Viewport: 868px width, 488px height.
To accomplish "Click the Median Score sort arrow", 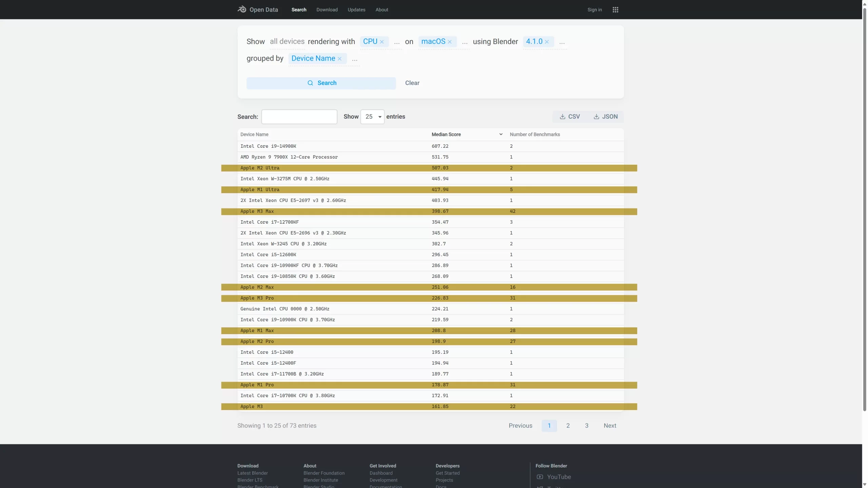I will [x=501, y=135].
